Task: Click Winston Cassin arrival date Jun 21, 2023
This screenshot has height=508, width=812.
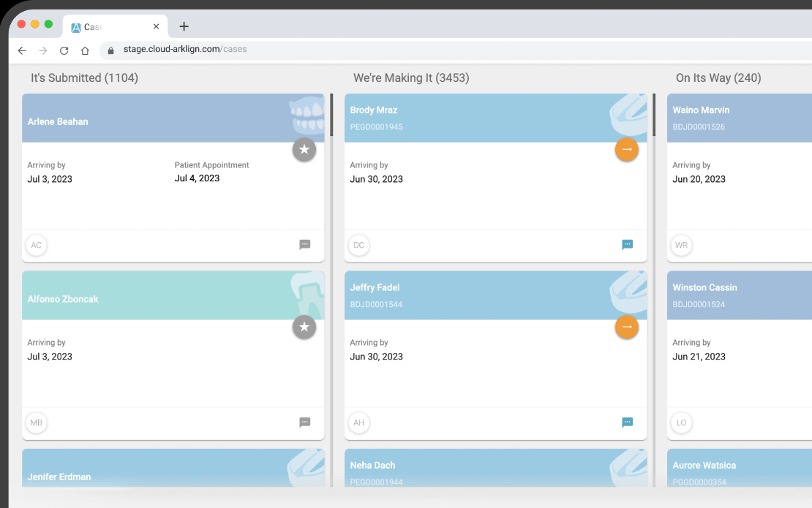Action: [x=699, y=357]
